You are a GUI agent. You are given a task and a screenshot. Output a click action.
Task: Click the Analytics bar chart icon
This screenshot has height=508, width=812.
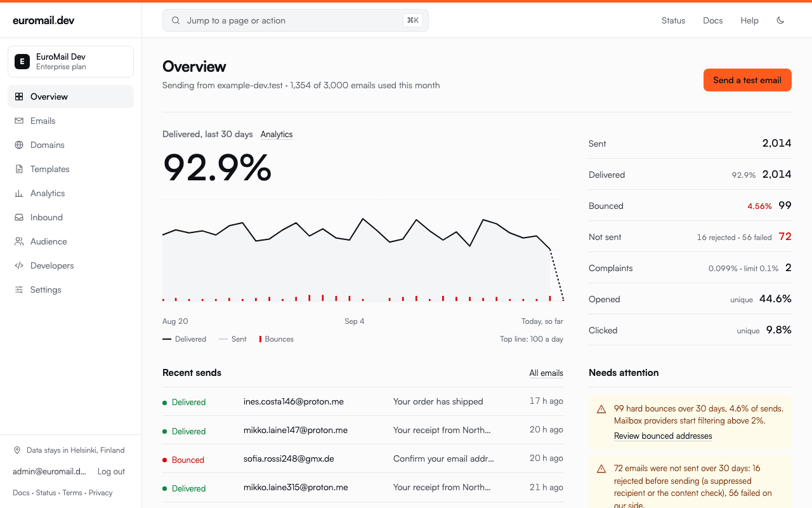(x=19, y=193)
